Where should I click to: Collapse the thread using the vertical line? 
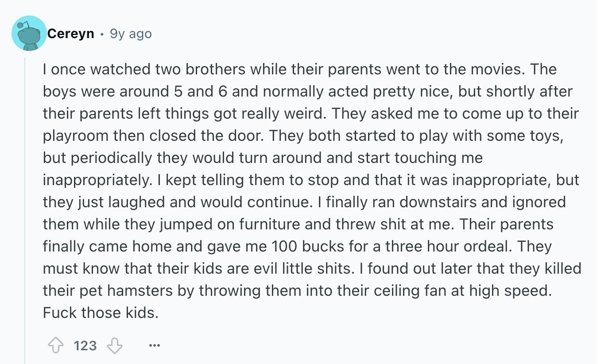25,208
